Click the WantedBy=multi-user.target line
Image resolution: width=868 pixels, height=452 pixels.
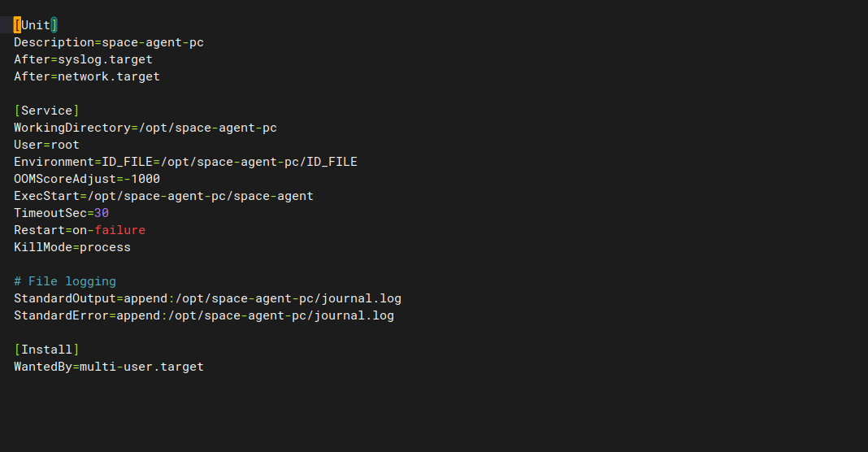click(x=108, y=367)
